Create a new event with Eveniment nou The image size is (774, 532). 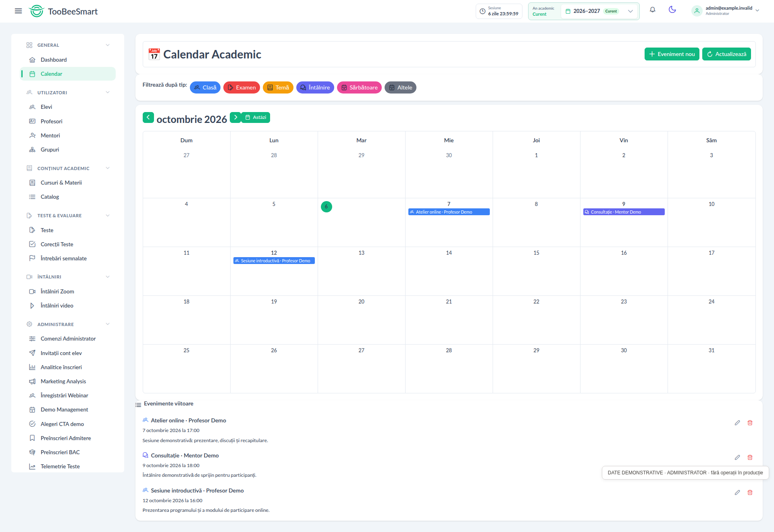point(672,54)
